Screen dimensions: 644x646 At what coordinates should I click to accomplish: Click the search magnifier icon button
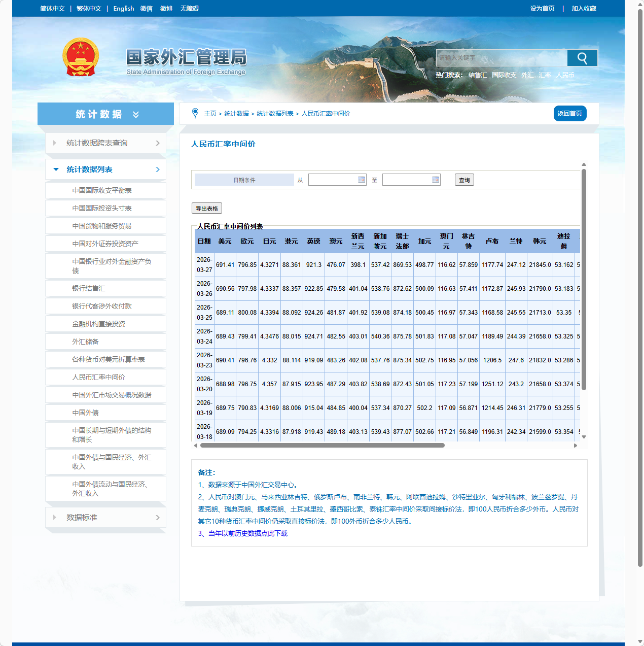[x=582, y=58]
